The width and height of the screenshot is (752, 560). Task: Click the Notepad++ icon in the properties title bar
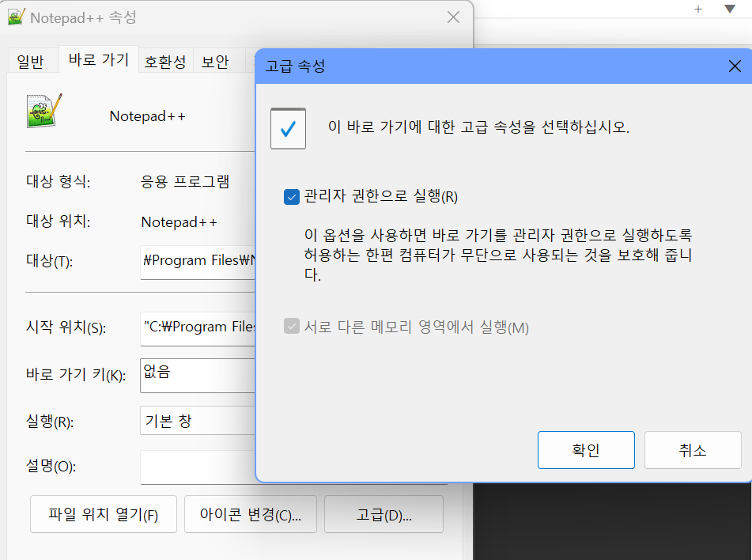(16, 17)
